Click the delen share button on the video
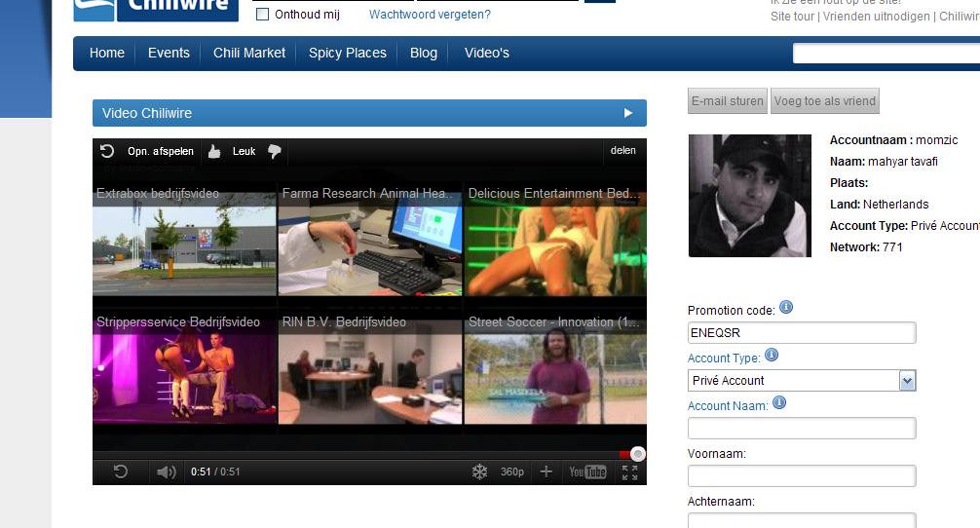This screenshot has height=528, width=980. click(623, 151)
